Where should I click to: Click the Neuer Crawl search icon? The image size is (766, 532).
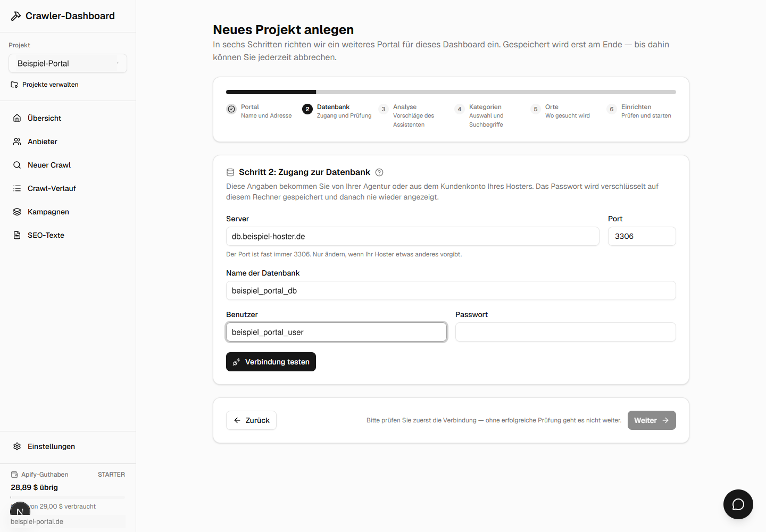[x=17, y=165]
